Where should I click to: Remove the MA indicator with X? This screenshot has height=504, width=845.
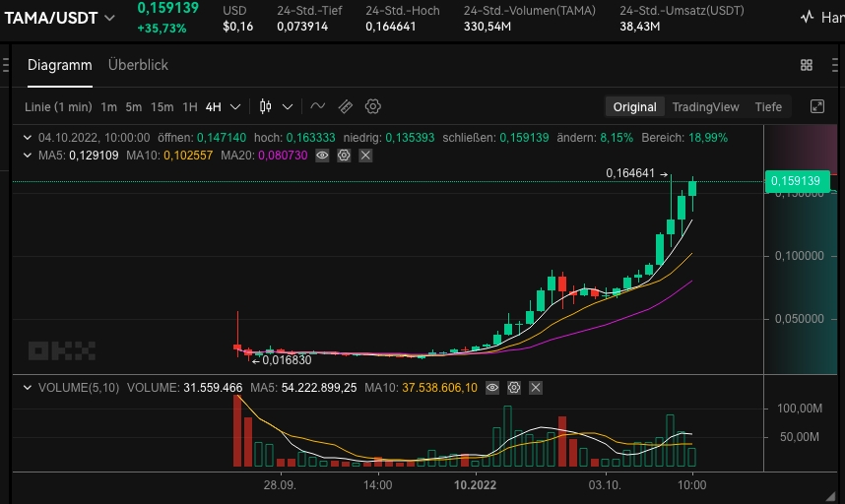pyautogui.click(x=365, y=156)
